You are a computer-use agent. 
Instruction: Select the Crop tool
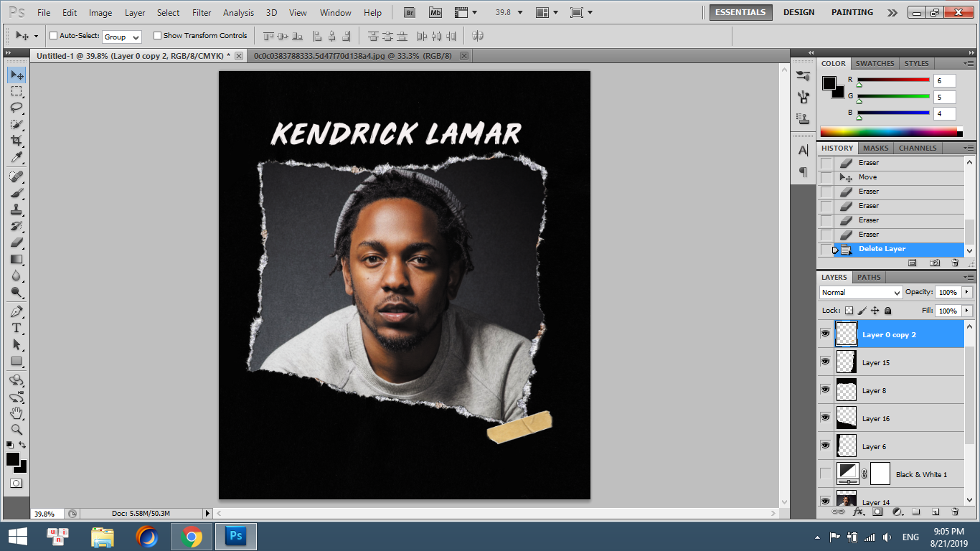[x=17, y=141]
